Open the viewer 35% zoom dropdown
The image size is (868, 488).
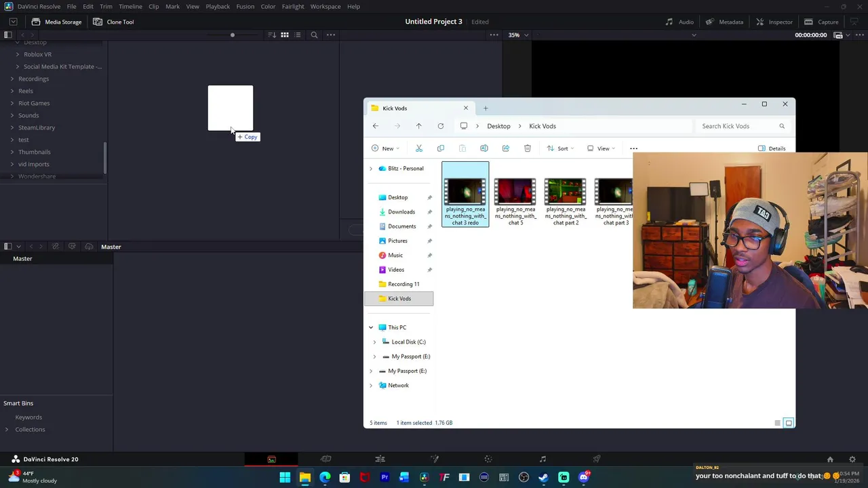518,35
